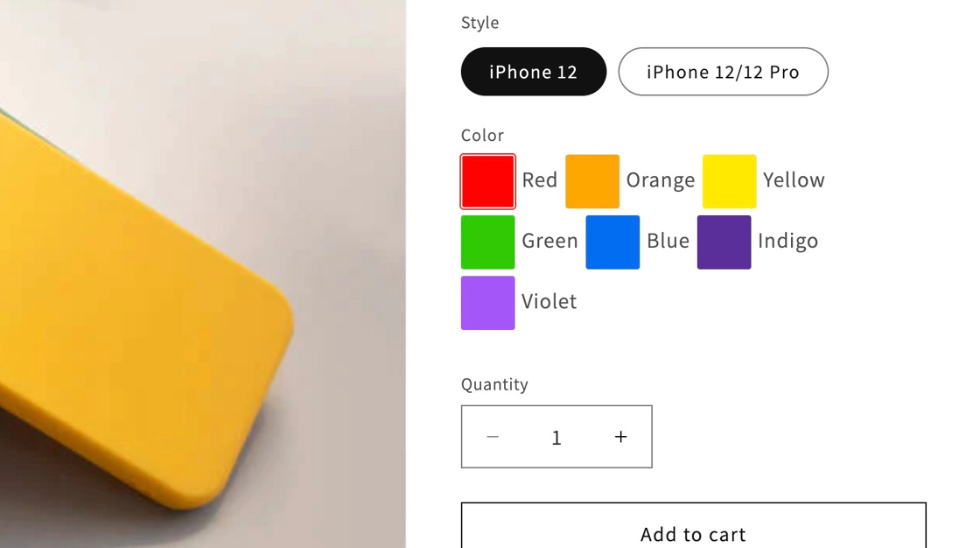Click the Orange color label text

tap(660, 180)
